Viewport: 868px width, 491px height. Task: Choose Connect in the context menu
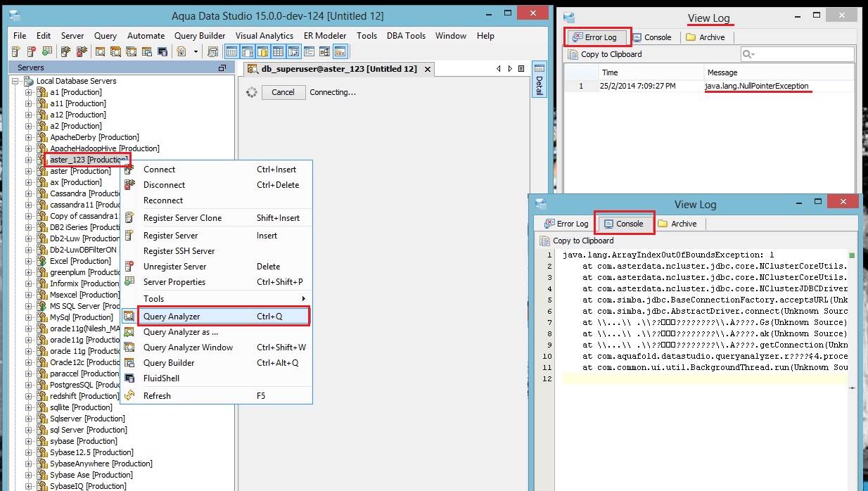coord(216,170)
